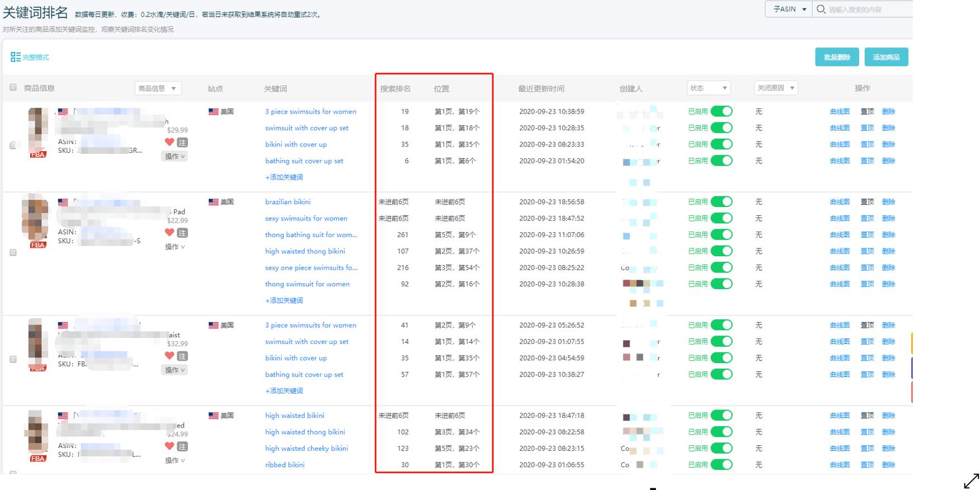Click +添加关键词 under 'bathing suit cover up set'
Viewport: 980px width, 490px height.
pos(284,177)
